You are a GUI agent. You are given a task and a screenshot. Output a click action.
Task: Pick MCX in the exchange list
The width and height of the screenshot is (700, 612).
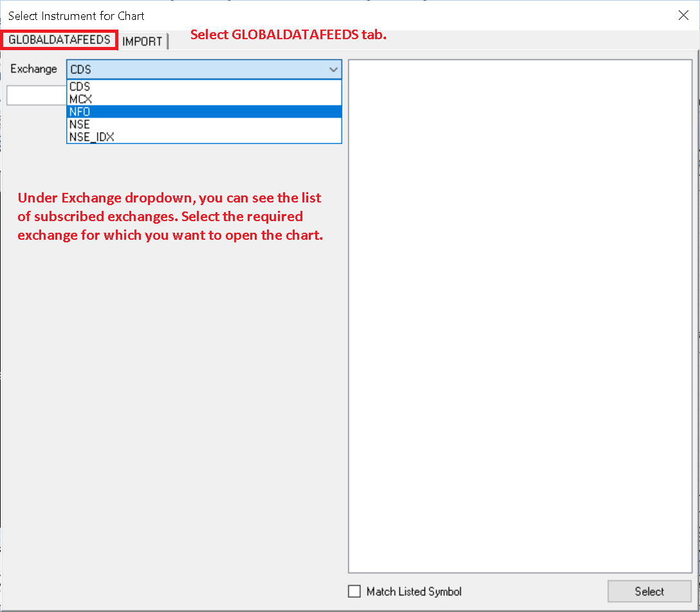[204, 99]
